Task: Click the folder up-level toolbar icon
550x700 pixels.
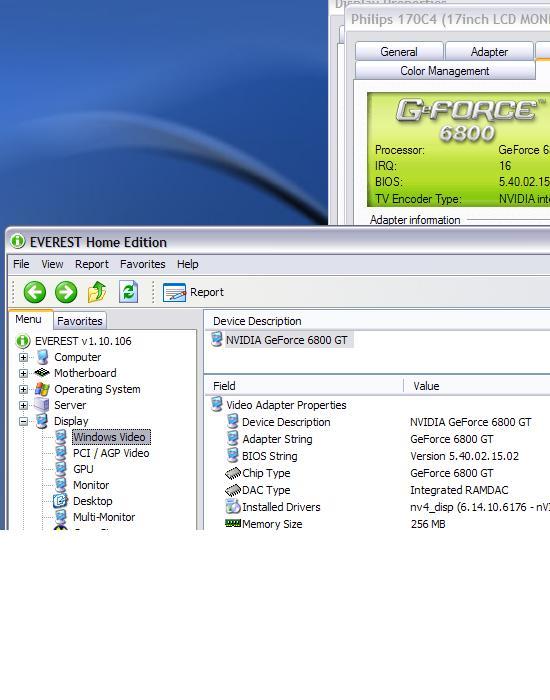Action: pyautogui.click(x=97, y=292)
